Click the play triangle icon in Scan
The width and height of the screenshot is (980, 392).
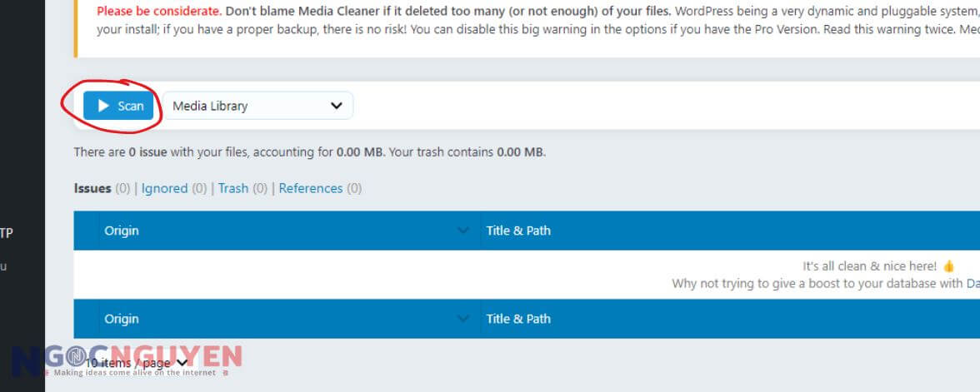tap(104, 106)
